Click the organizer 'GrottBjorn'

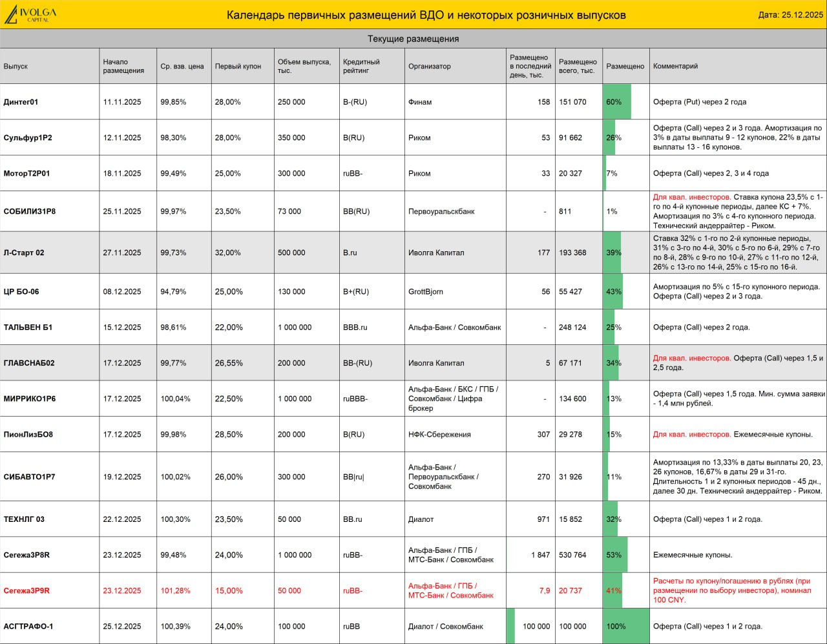pyautogui.click(x=426, y=291)
